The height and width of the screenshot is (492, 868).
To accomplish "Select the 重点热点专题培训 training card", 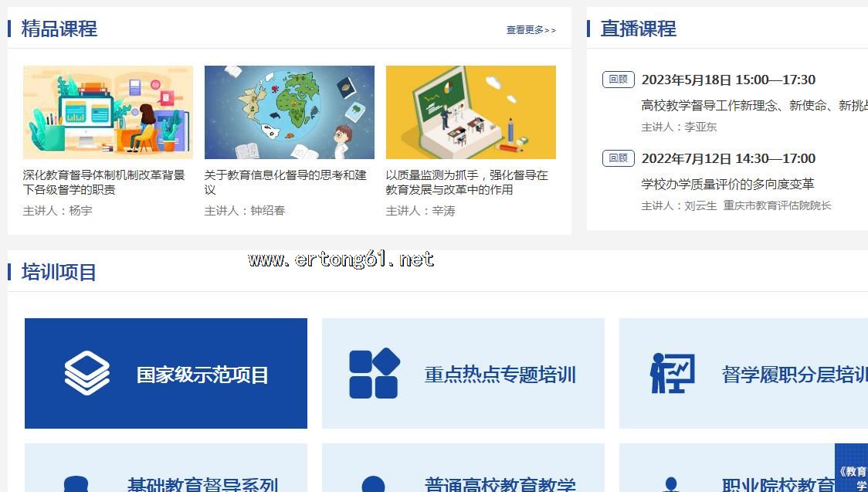I will pyautogui.click(x=463, y=373).
